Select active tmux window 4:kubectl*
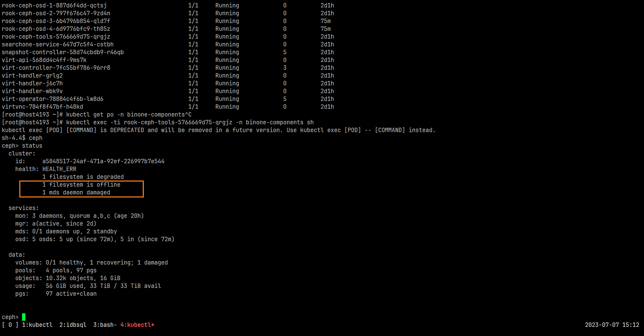644x336 pixels. pyautogui.click(x=137, y=325)
